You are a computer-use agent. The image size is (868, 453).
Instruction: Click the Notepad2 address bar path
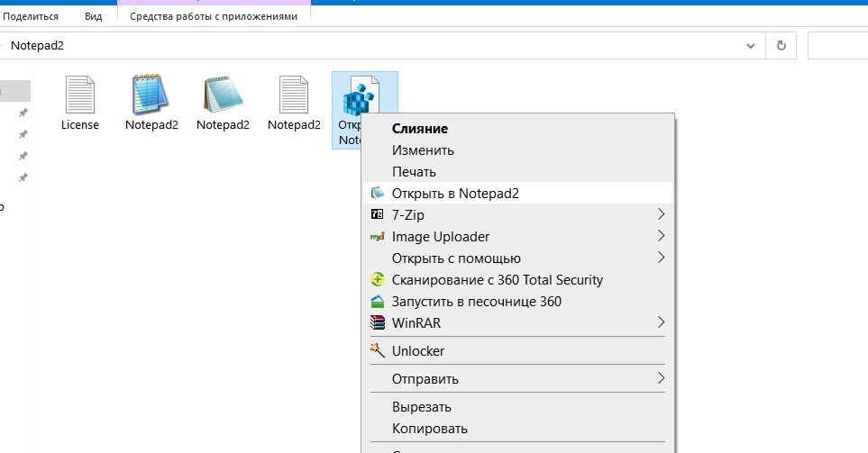pyautogui.click(x=38, y=45)
